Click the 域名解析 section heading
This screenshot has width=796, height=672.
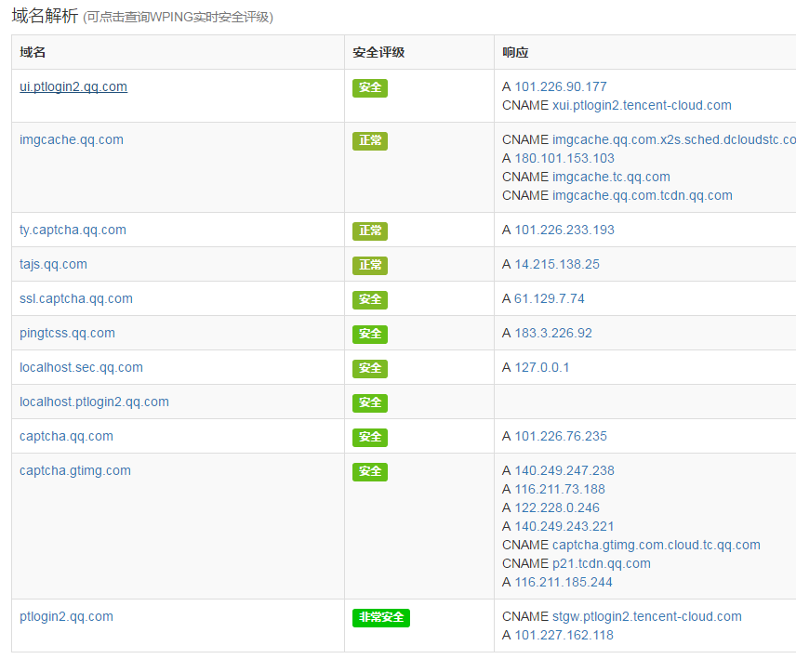coord(46,16)
